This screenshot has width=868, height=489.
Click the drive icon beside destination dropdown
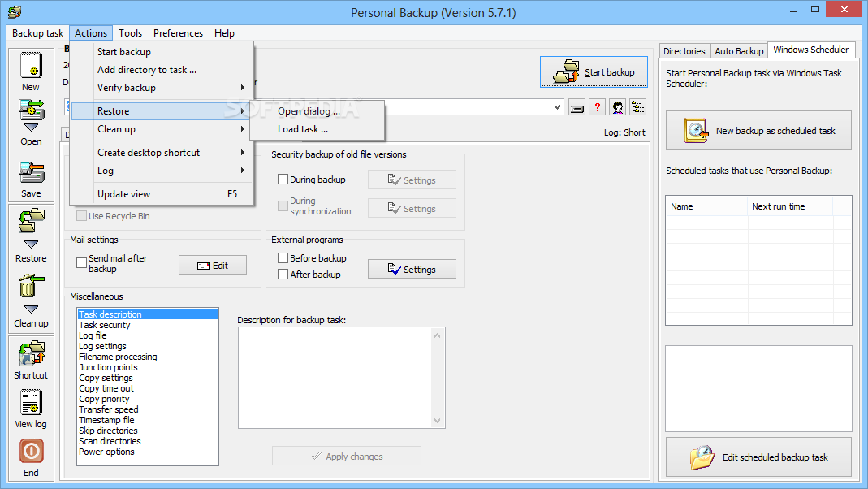577,107
